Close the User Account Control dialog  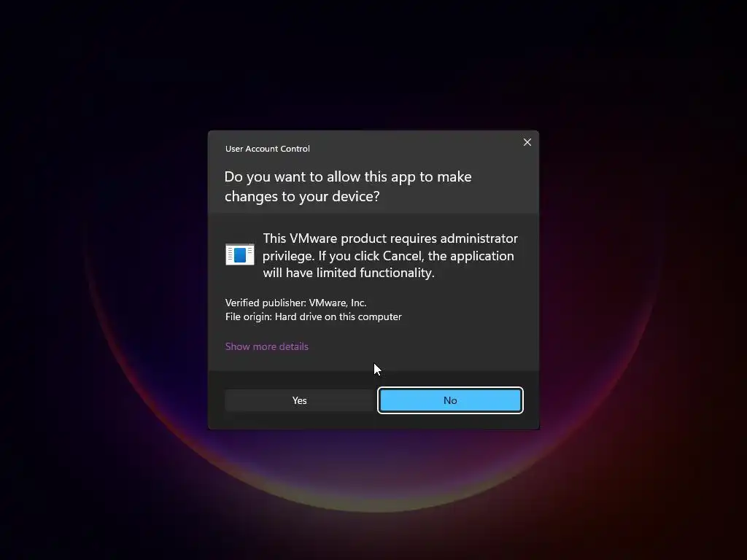527,142
